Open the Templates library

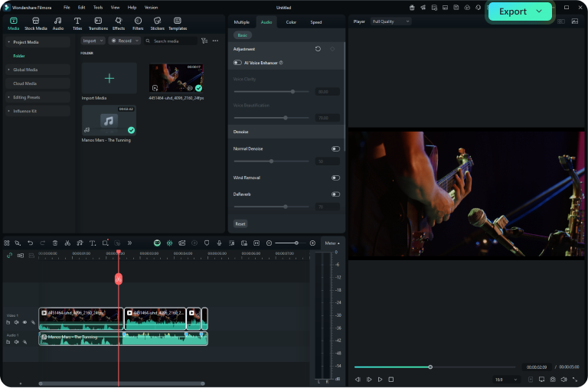(x=178, y=23)
